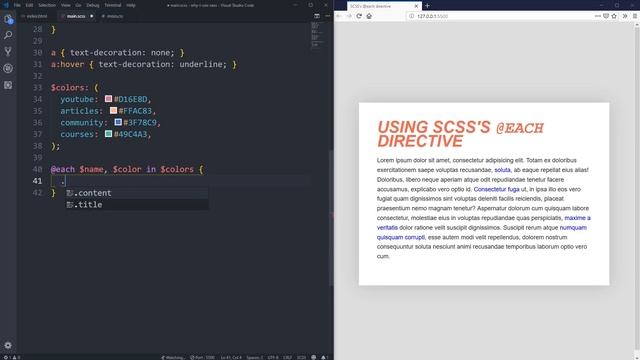This screenshot has width=640, height=360.
Task: Click the Ln 41, Col 4 cursor position
Action: click(231, 357)
